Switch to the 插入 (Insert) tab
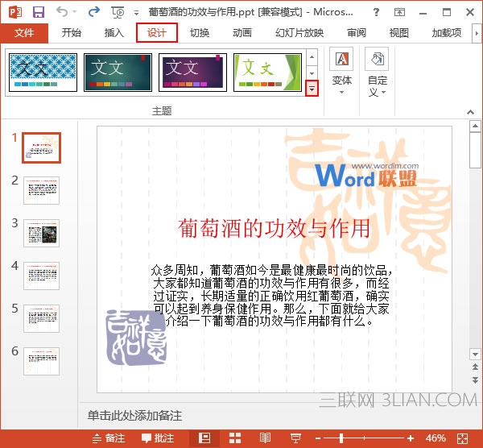The height and width of the screenshot is (448, 483). click(x=114, y=33)
